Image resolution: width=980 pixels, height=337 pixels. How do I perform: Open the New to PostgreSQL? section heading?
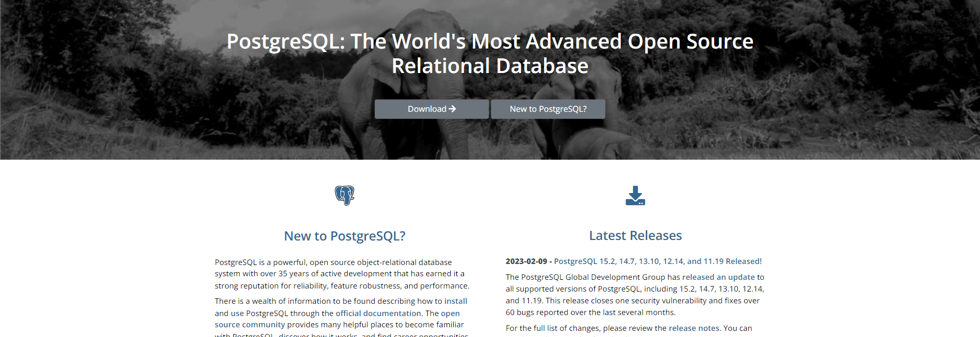pyautogui.click(x=345, y=236)
